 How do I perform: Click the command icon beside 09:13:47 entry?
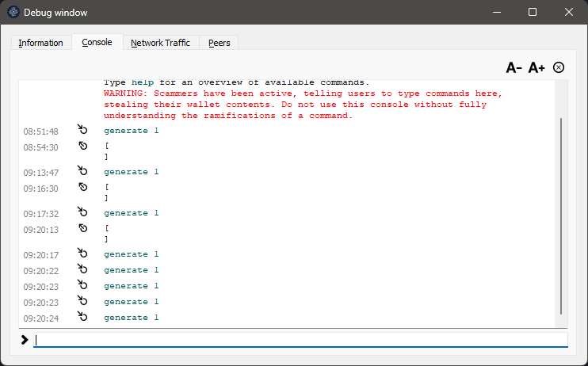pos(82,171)
